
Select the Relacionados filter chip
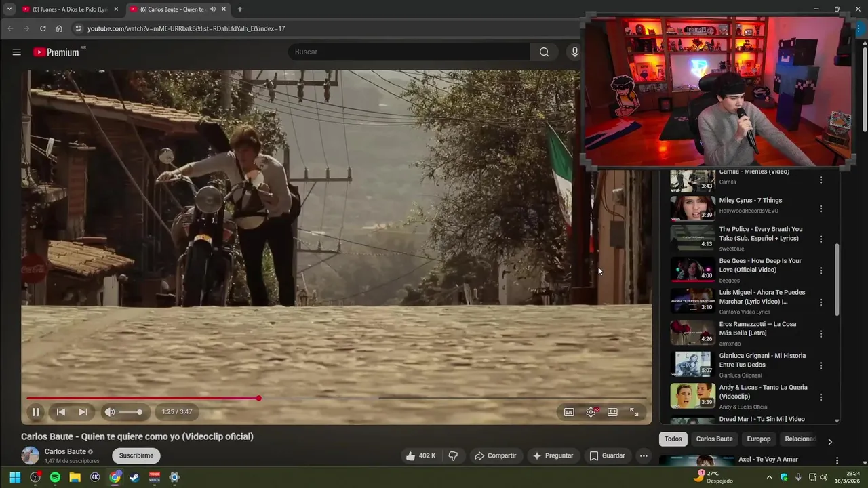point(800,439)
